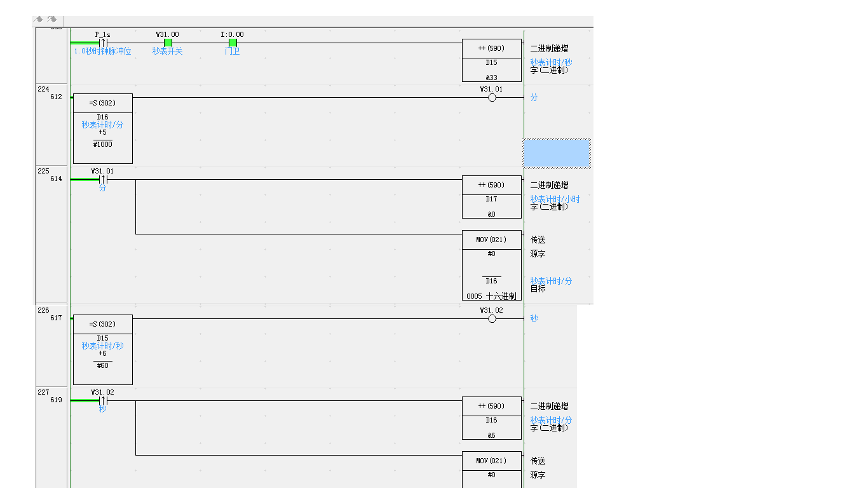
Task: Select the W31.01 output coil
Action: tap(492, 98)
